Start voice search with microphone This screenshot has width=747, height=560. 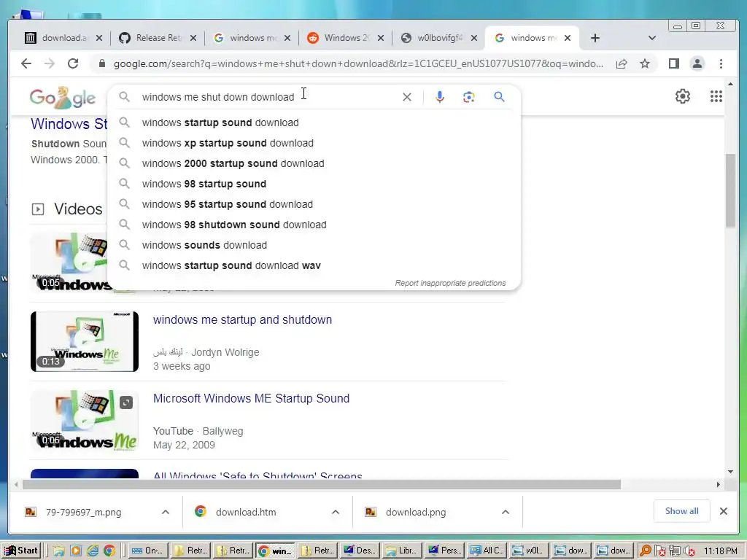coord(440,97)
